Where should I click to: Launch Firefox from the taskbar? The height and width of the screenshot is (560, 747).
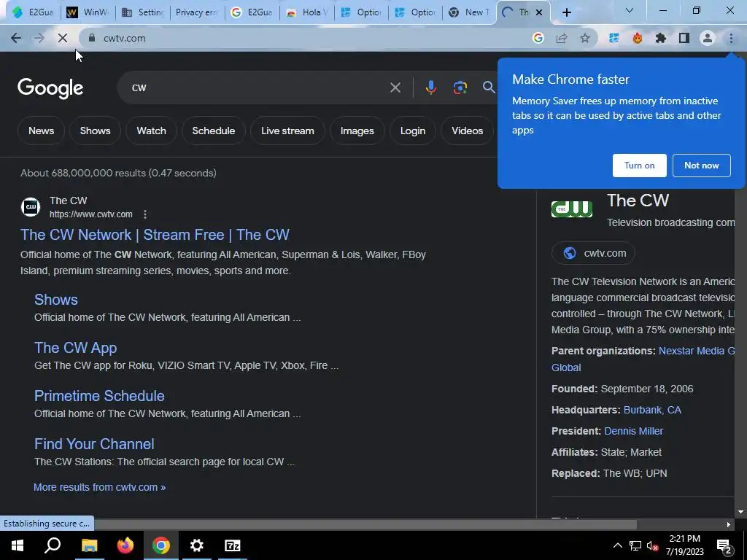pos(125,545)
